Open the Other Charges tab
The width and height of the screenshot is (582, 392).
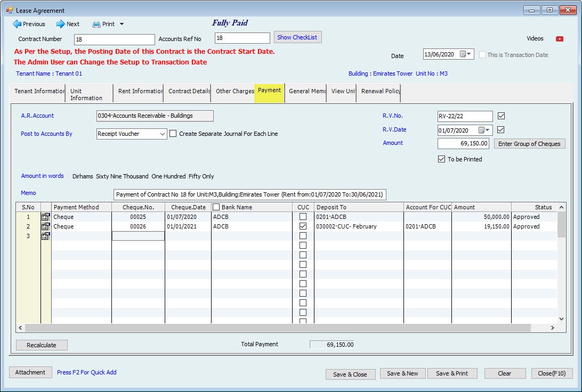[233, 93]
